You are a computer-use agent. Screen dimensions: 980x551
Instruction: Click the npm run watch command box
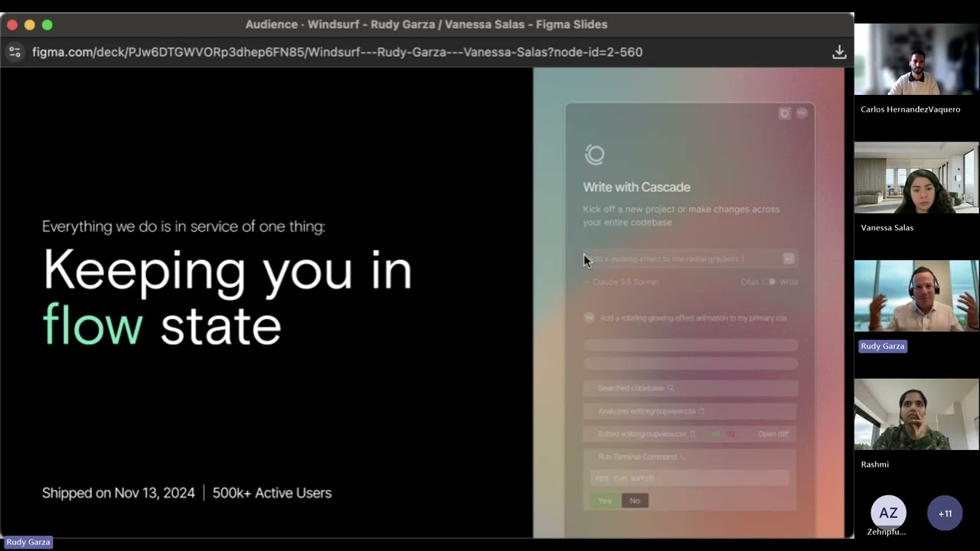click(690, 478)
